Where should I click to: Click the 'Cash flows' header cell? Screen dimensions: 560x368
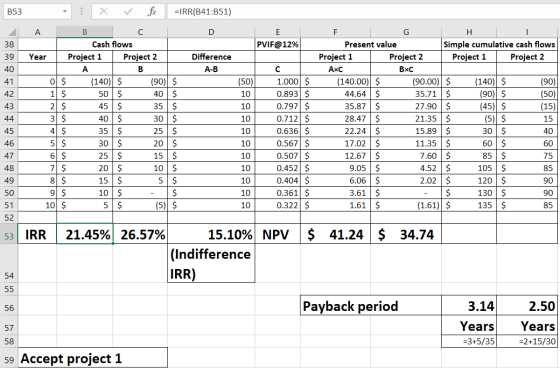point(112,44)
